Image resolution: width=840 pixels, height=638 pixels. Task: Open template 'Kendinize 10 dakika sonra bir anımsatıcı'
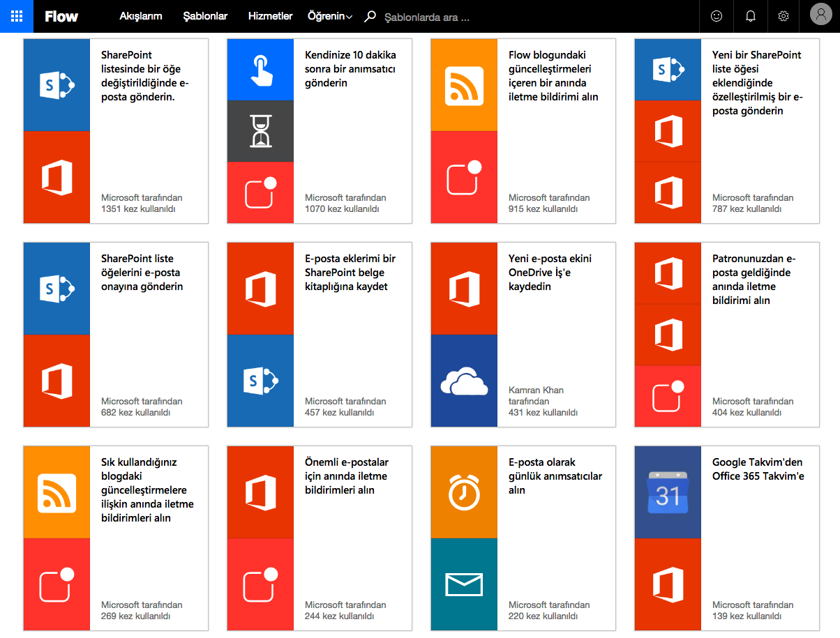click(350, 69)
